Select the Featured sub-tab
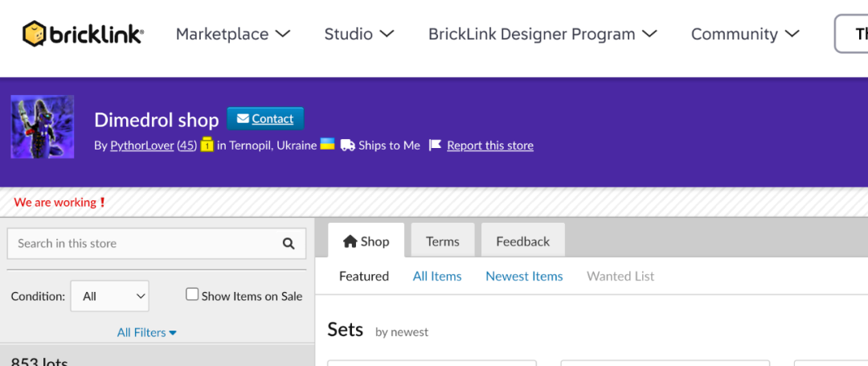 coord(364,276)
